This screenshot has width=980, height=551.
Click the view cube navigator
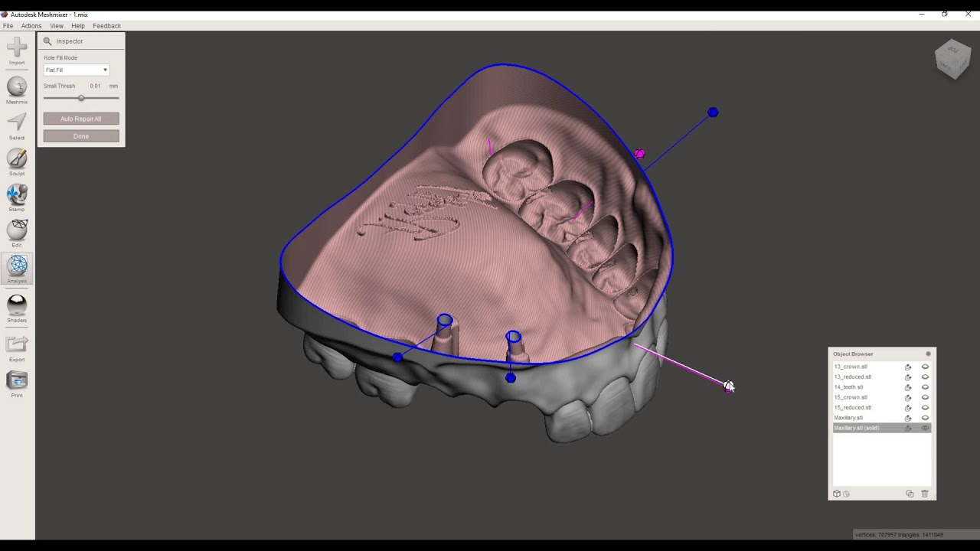952,58
